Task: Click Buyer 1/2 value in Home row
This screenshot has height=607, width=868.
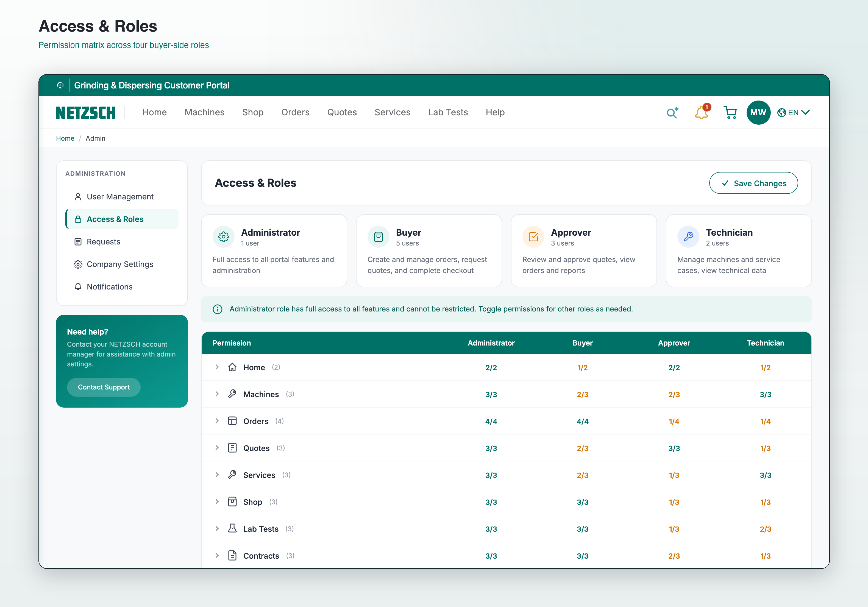Action: coord(582,367)
